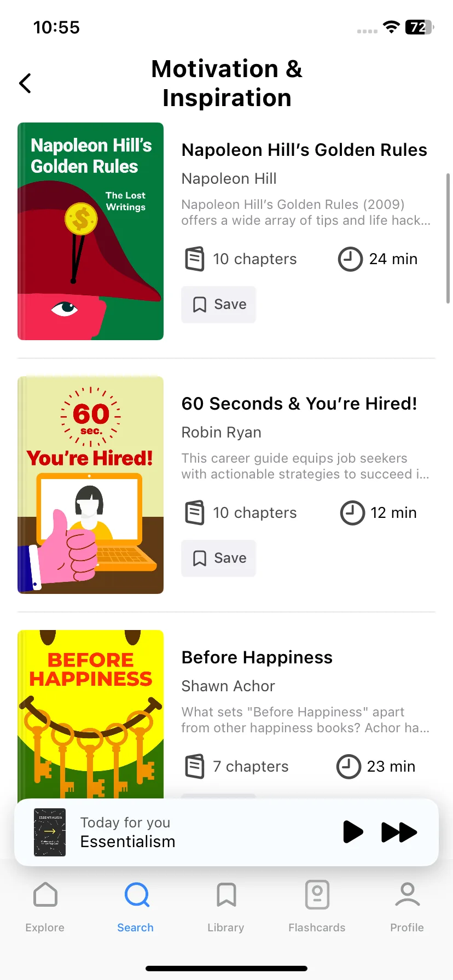The image size is (453, 980).
Task: Open the Before Happiness title link
Action: click(257, 657)
